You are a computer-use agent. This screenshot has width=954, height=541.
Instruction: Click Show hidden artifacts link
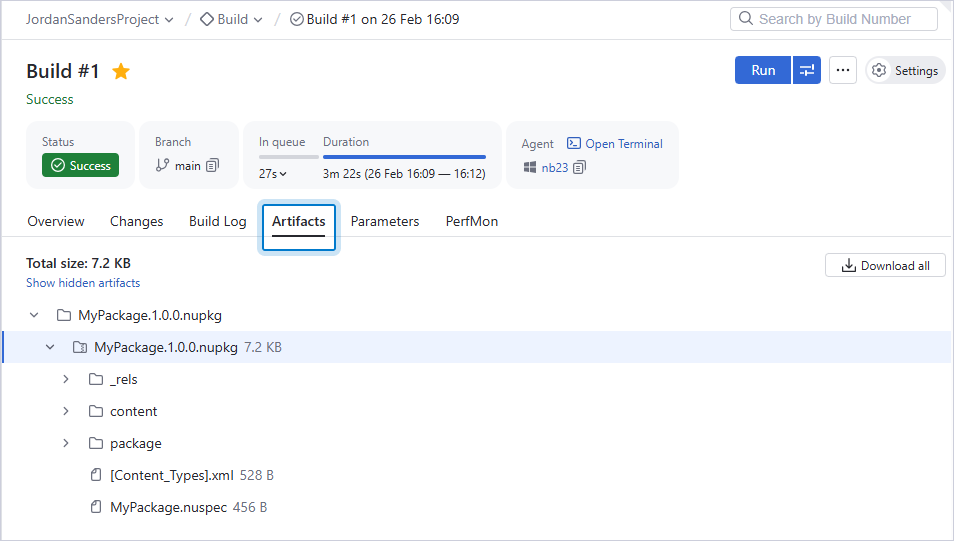(83, 283)
